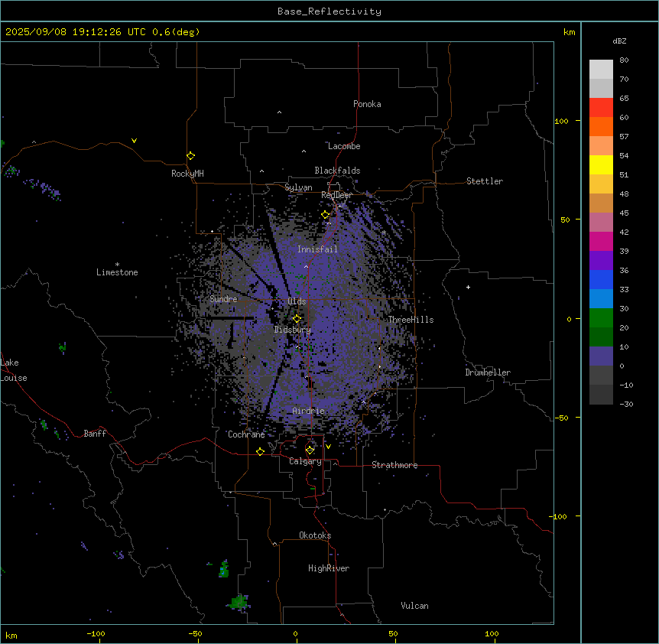Click the yellow radar site marker near Olds
The height and width of the screenshot is (644, 659).
(297, 319)
